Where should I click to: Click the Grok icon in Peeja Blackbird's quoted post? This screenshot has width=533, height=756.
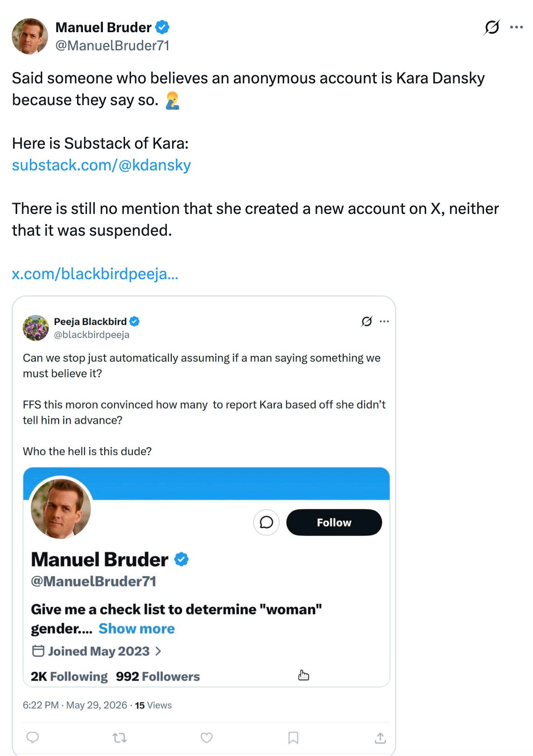(367, 321)
